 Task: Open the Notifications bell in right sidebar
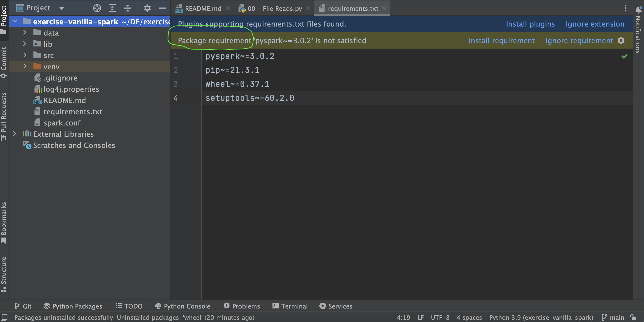tap(638, 9)
